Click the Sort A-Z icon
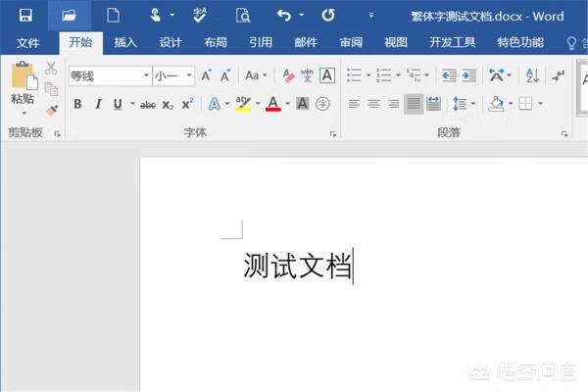Viewport: 588px width, 392px height. 532,75
